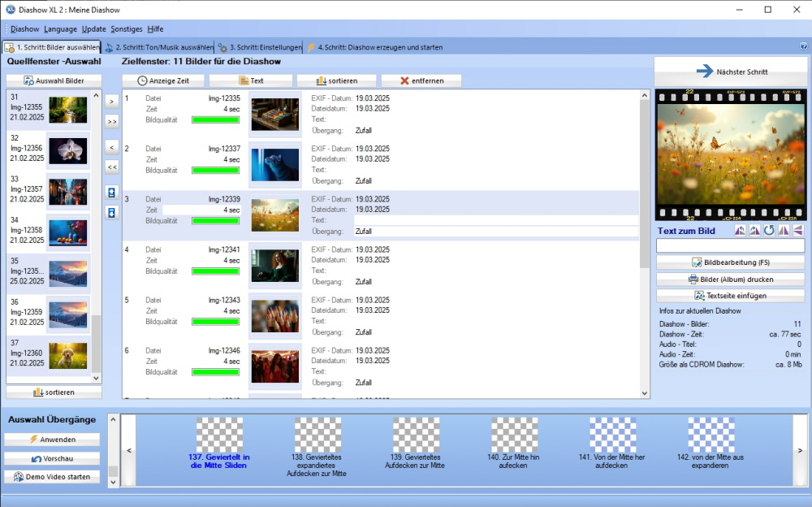Start the Demo Video

pos(52,476)
